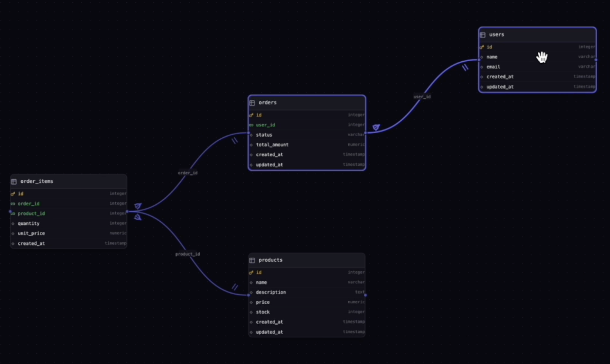
Task: Click the status column in orders table
Action: pos(264,135)
